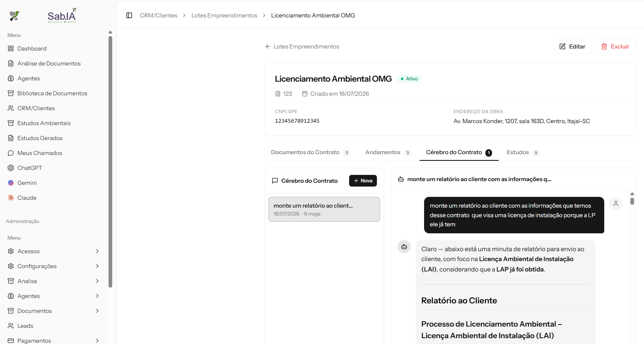644x344 pixels.
Task: Click the Ativo status badge
Action: click(409, 79)
